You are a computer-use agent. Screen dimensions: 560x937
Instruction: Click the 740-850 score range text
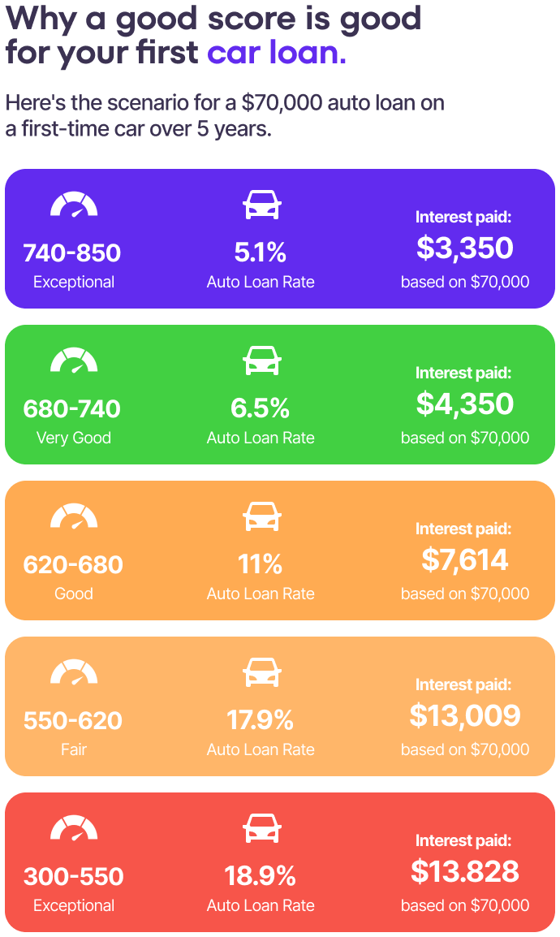pyautogui.click(x=72, y=253)
